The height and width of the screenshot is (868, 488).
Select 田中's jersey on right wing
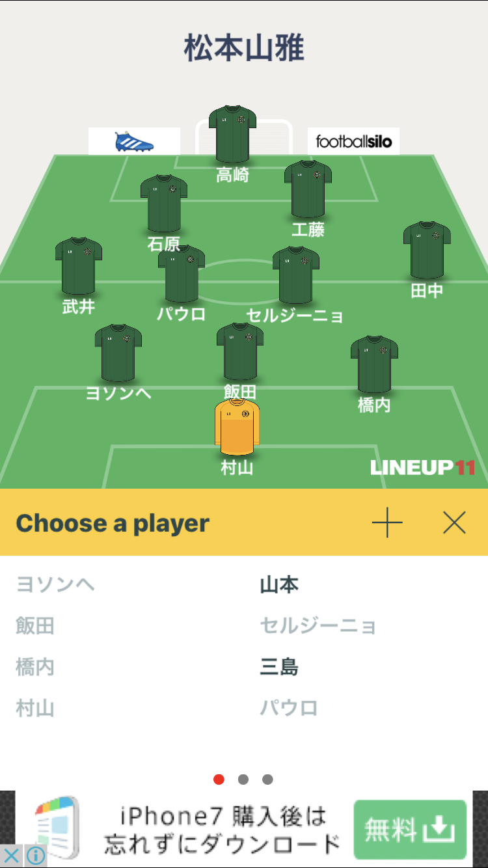click(x=427, y=251)
